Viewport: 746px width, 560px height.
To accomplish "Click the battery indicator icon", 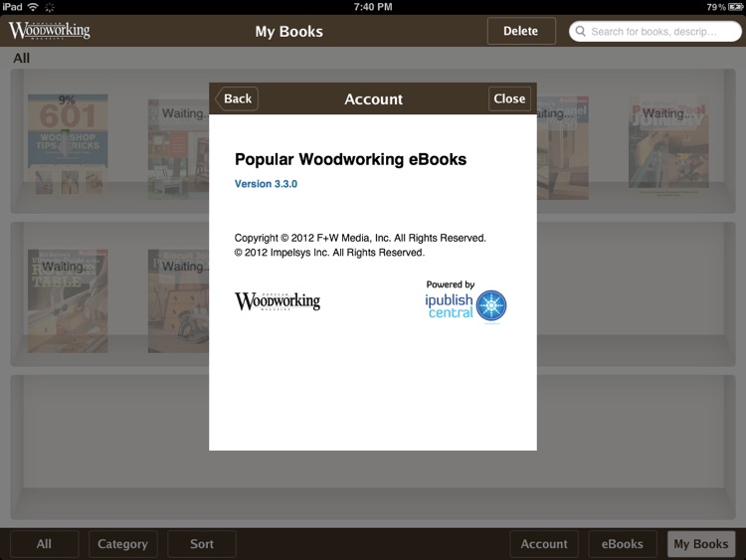I will [735, 7].
